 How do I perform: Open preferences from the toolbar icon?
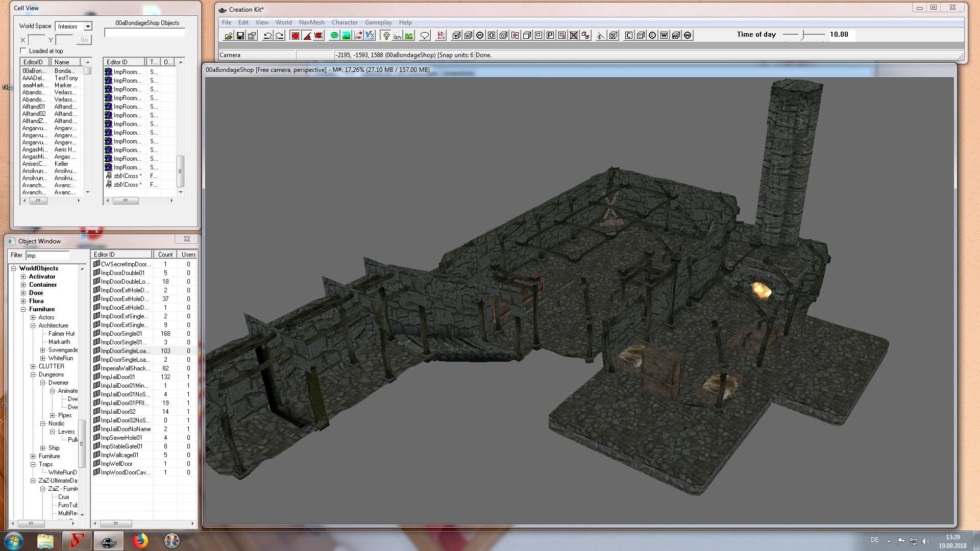click(x=252, y=35)
